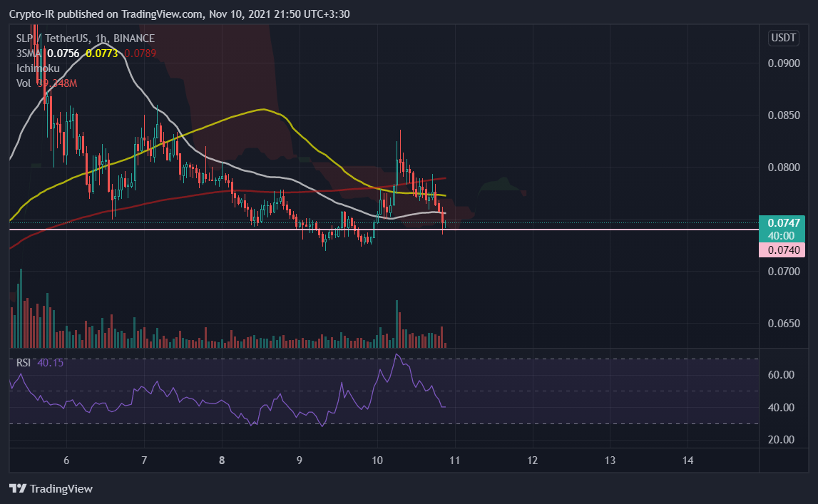Click the pink 0.0740 horizontal line label
The height and width of the screenshot is (504, 818).
(782, 250)
